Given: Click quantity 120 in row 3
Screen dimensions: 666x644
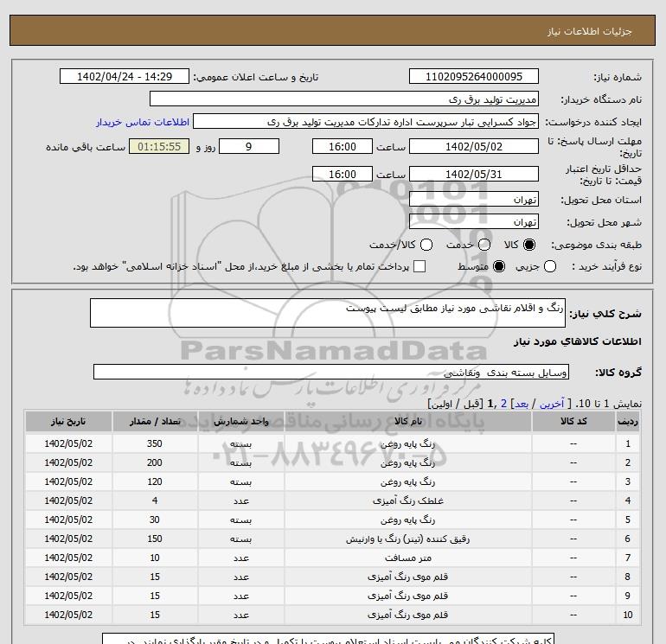Looking at the screenshot, I should tap(155, 481).
